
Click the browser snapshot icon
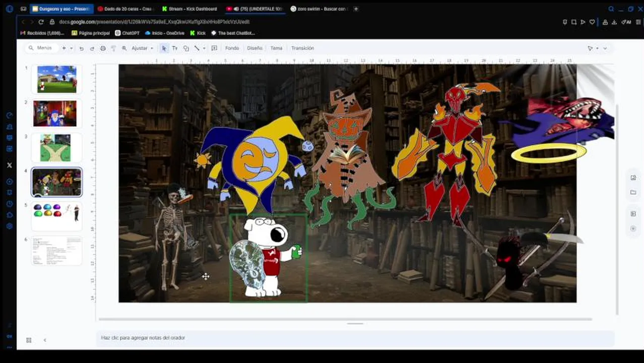tap(574, 22)
